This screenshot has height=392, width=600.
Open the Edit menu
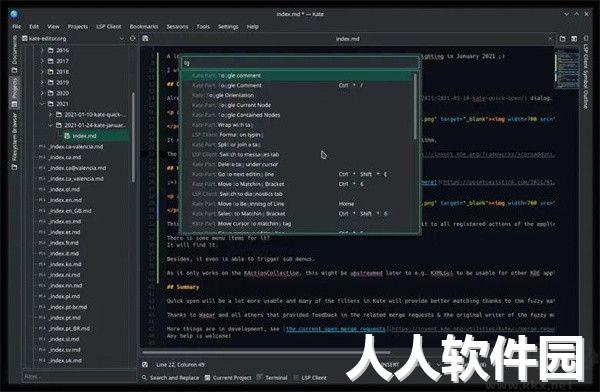point(34,27)
